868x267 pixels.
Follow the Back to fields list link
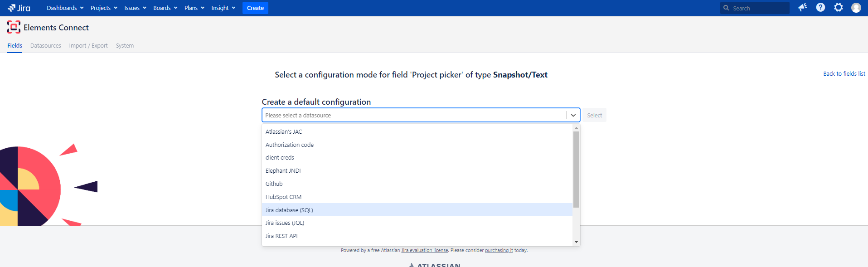click(844, 74)
